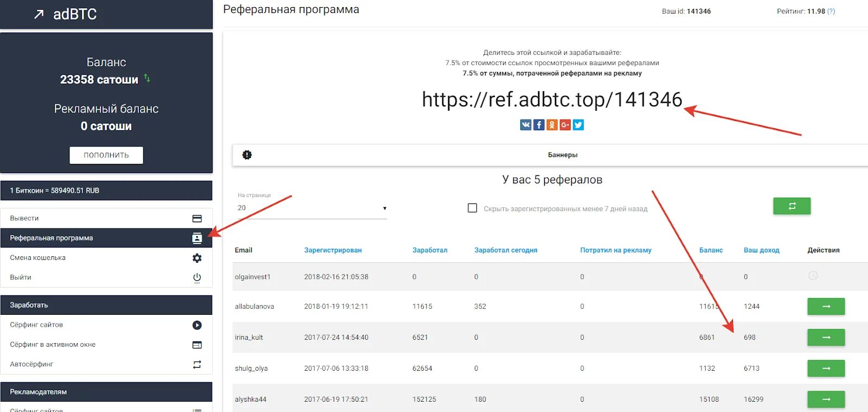Open Сёрфинг в активном окне
Screen dimensions: 868x412
(x=106, y=344)
